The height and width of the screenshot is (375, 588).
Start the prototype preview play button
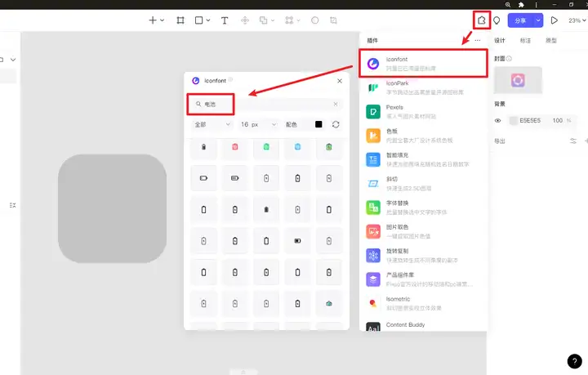coord(554,20)
